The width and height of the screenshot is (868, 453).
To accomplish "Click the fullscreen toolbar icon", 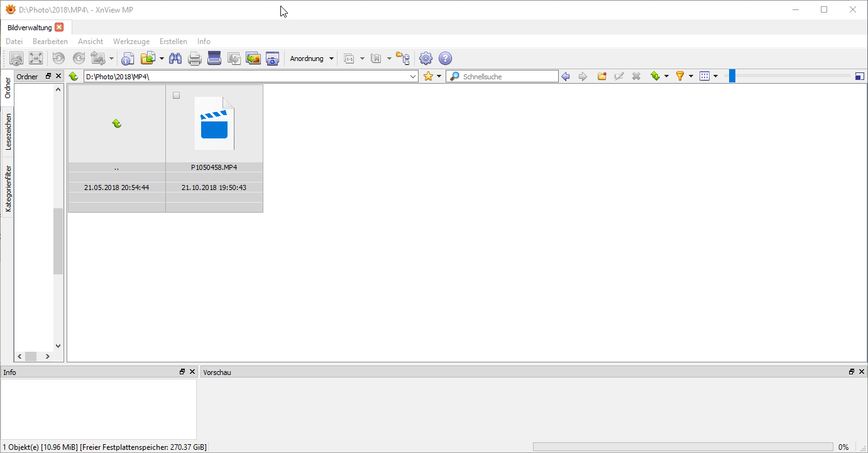I will tap(36, 59).
